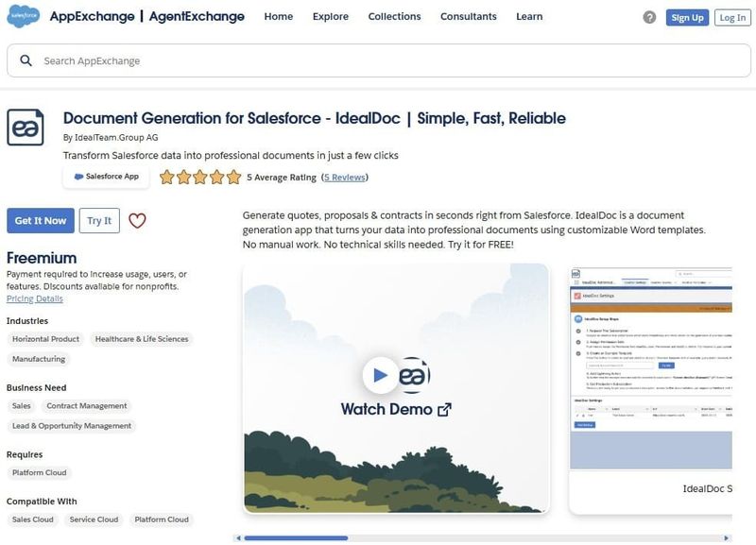
Task: Select Healthcare & Life Sciences tag
Action: (142, 339)
